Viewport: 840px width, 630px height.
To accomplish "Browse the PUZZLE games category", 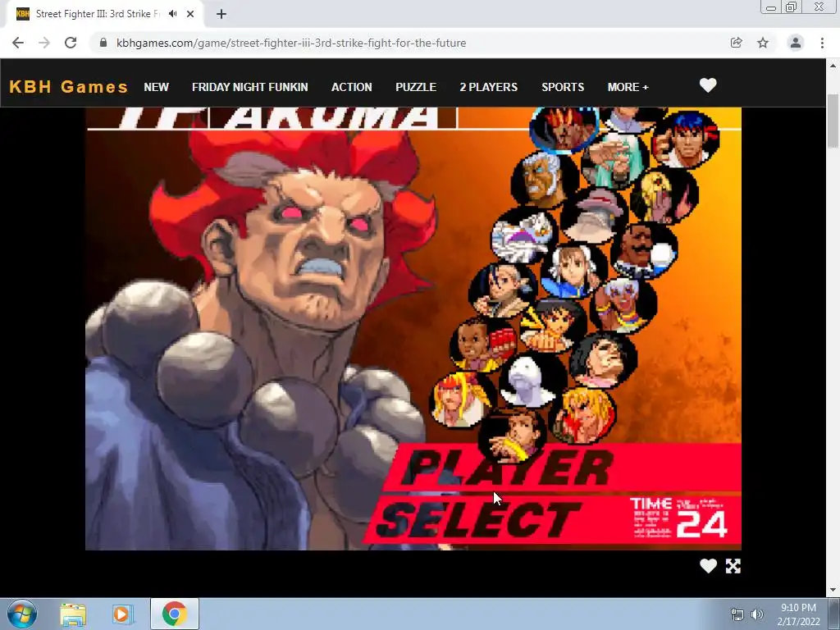I will 416,87.
